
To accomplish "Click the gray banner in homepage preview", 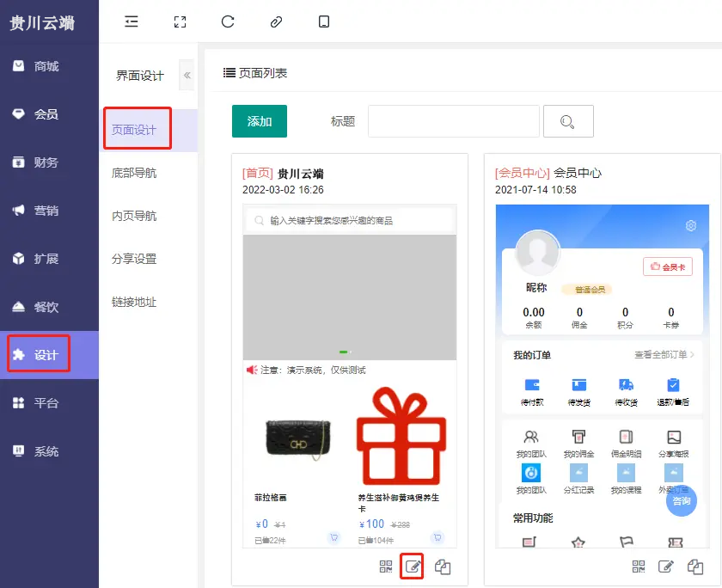I will point(350,297).
